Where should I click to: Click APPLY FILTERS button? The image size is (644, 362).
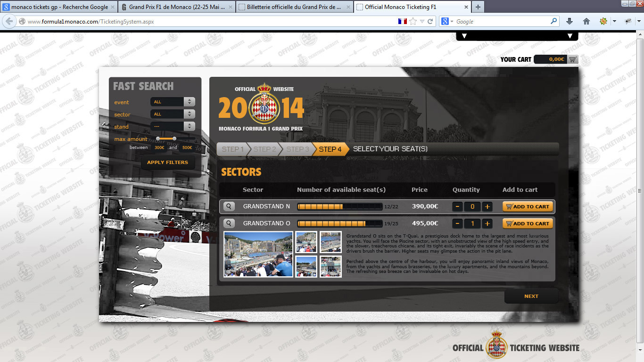pyautogui.click(x=167, y=162)
